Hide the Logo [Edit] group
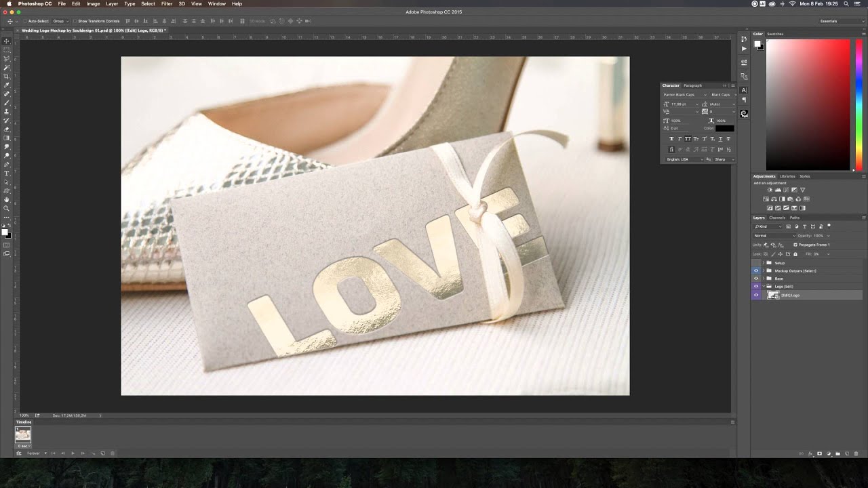The width and height of the screenshot is (868, 488). coord(756,286)
